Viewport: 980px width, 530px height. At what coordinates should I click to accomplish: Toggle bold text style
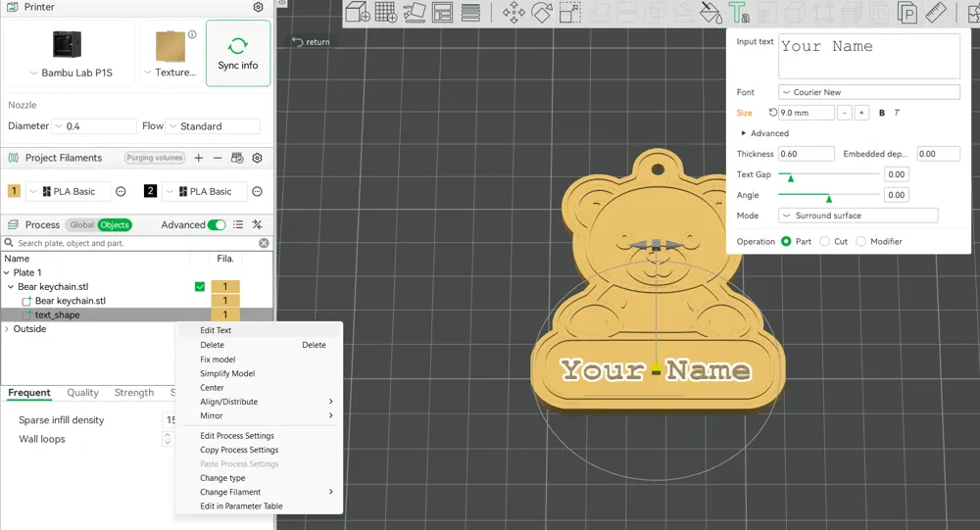(x=882, y=113)
